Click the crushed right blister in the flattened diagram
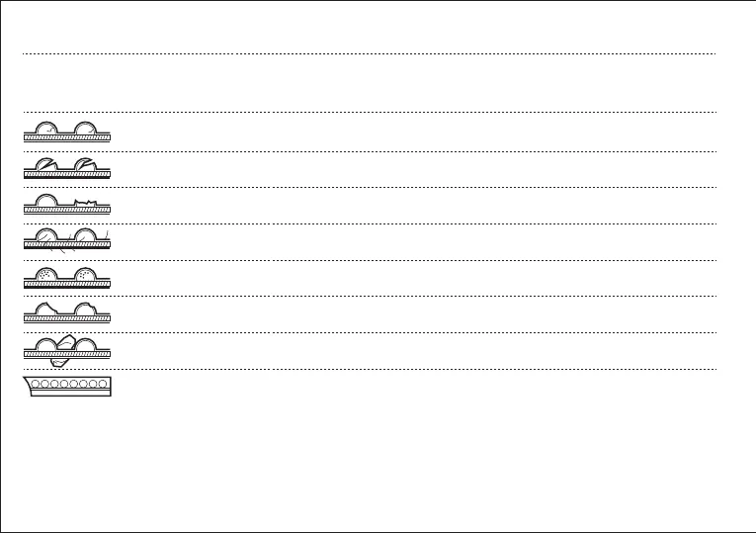Screen dimensions: 756x533 pyautogui.click(x=87, y=205)
